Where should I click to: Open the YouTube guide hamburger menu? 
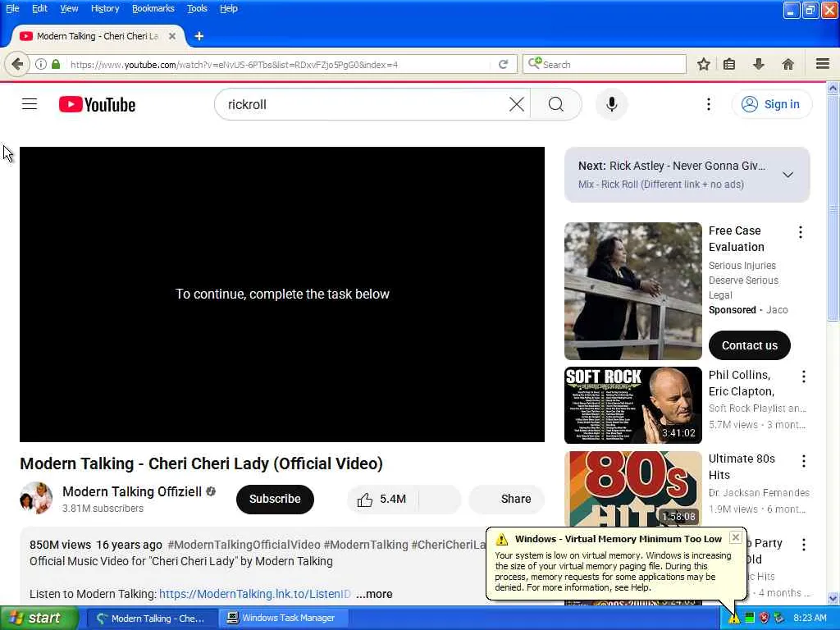click(30, 104)
